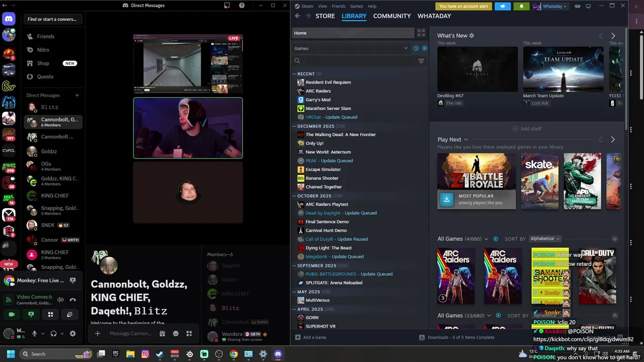Advance Play Next shelf right arrow
644x362 pixels.
613,139
